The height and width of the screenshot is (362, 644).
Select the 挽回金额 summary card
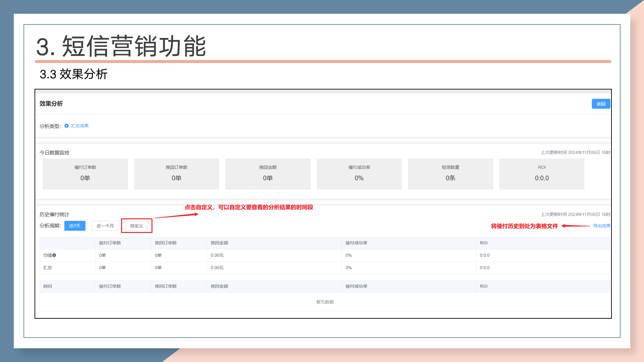point(268,174)
